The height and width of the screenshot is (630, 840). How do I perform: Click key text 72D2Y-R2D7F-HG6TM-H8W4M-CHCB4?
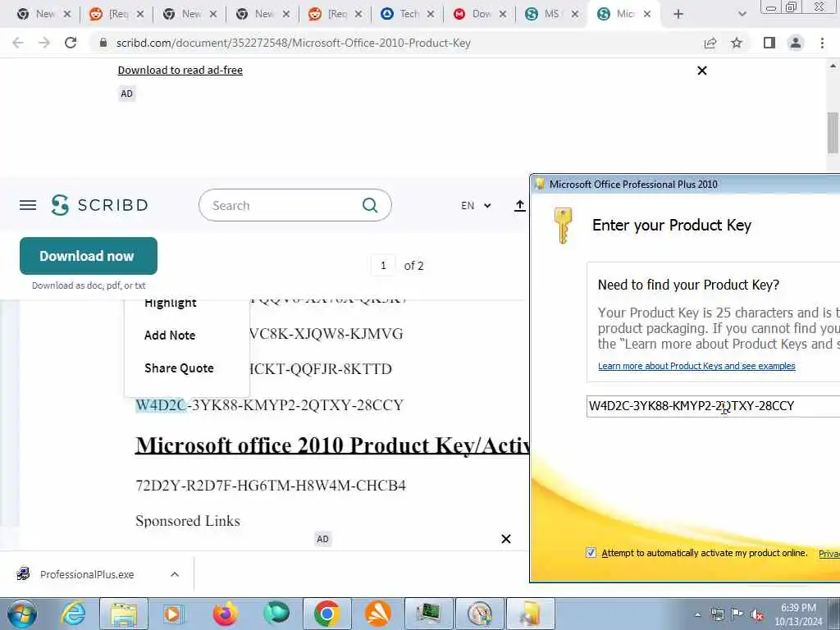tap(271, 486)
